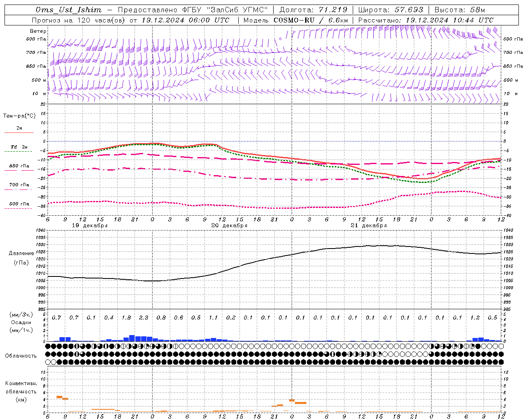Click the model name COSMO-RU / 6.6км
Viewport: 525px width, 420px height.
coord(310,20)
